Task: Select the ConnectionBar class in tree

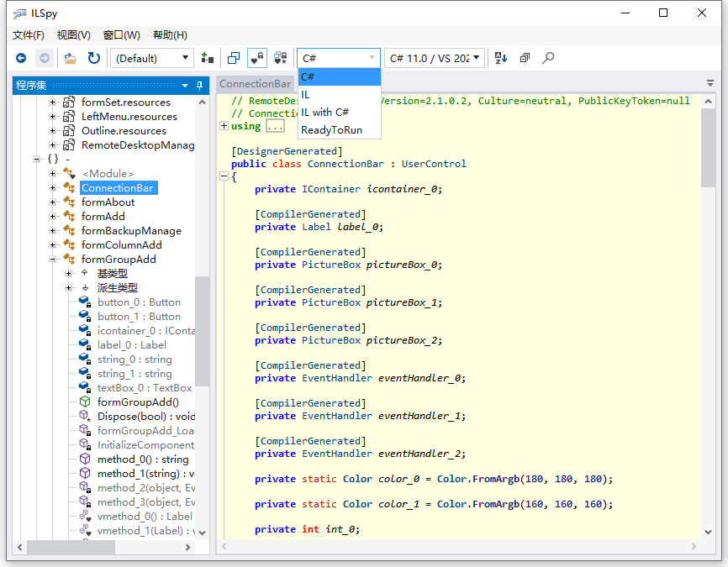Action: click(x=119, y=188)
